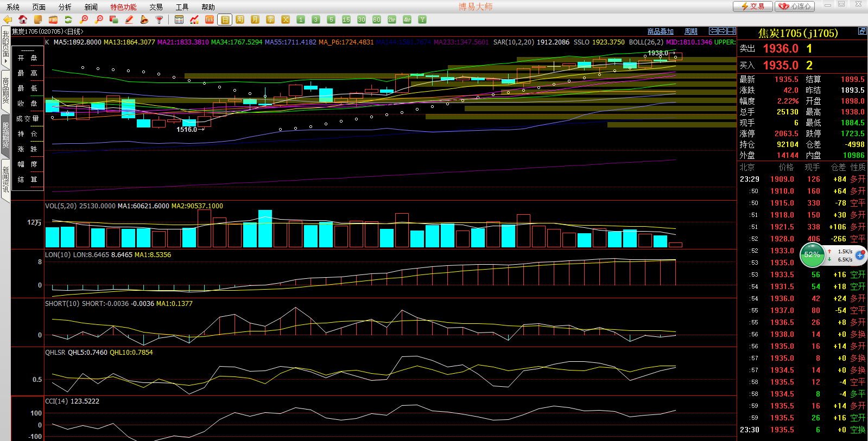Click the 商品叠加 link
The image size is (868, 441).
tap(661, 31)
